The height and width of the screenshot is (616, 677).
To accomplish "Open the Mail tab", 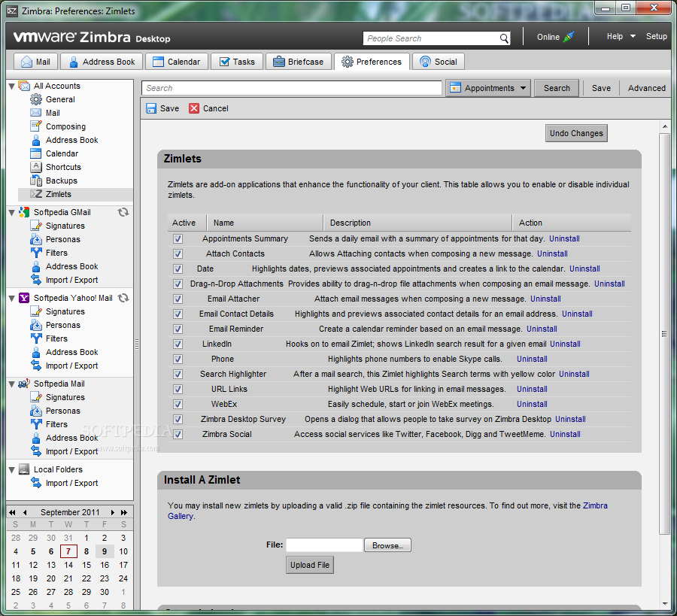I will point(35,62).
